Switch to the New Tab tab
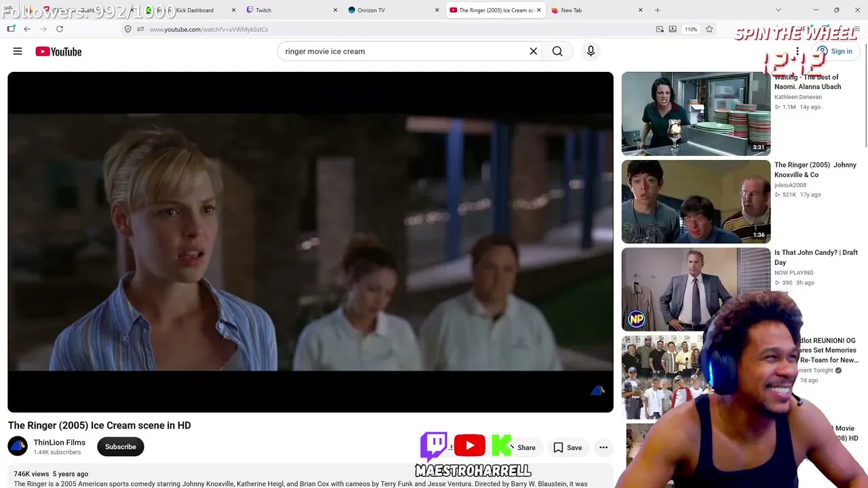This screenshot has height=488, width=868. tap(597, 10)
